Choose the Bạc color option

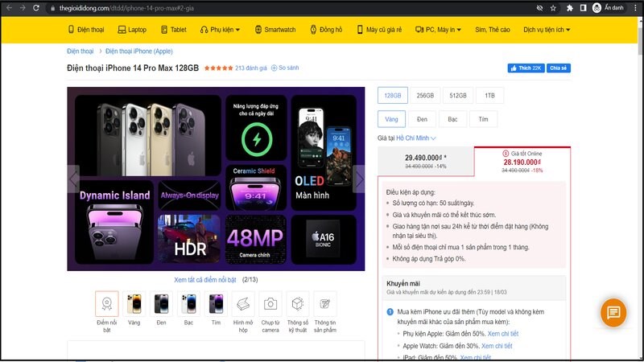[452, 119]
